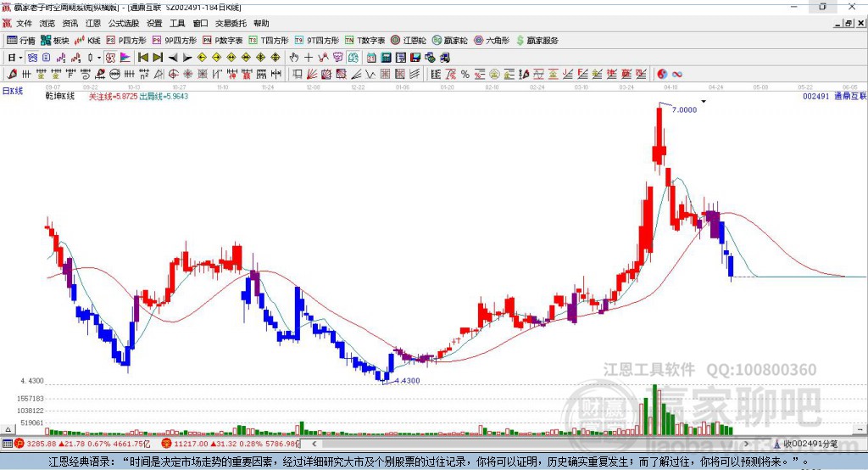The image size is (868, 470).
Task: Select the n² number tool icon
Action: [144, 75]
